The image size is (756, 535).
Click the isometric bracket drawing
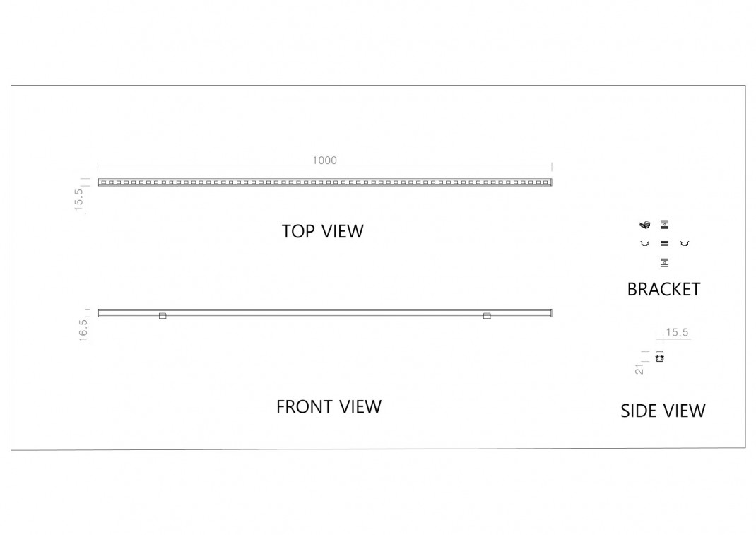click(644, 224)
